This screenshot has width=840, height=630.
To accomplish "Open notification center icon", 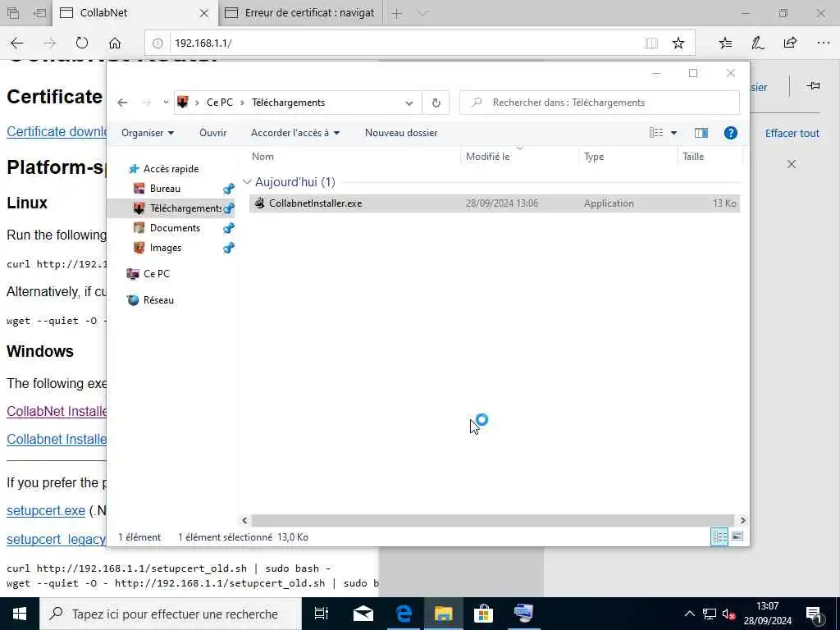I will click(x=815, y=614).
